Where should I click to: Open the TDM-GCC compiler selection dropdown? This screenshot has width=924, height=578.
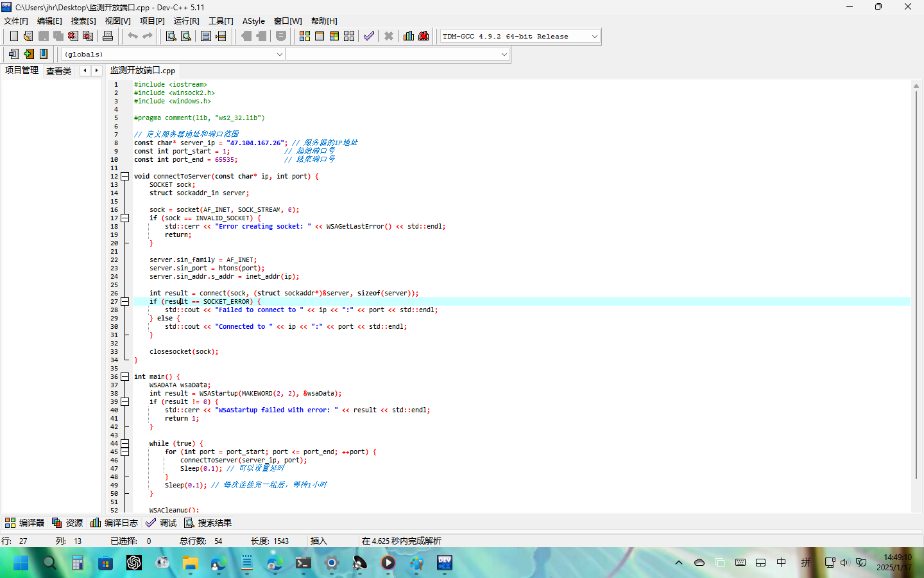594,37
